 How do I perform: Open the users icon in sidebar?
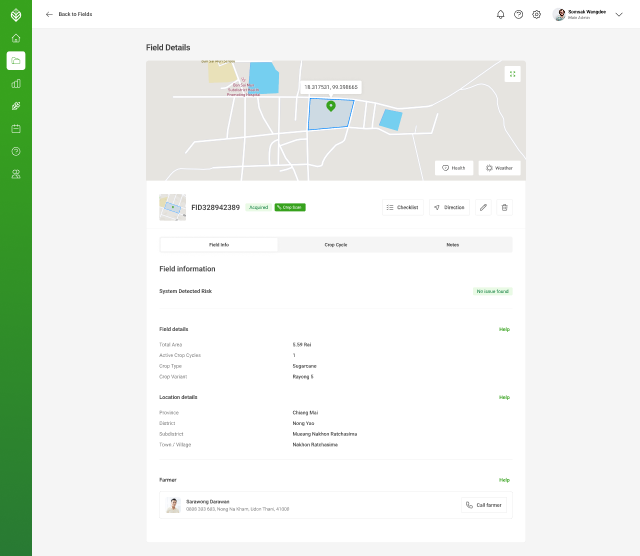[x=16, y=174]
